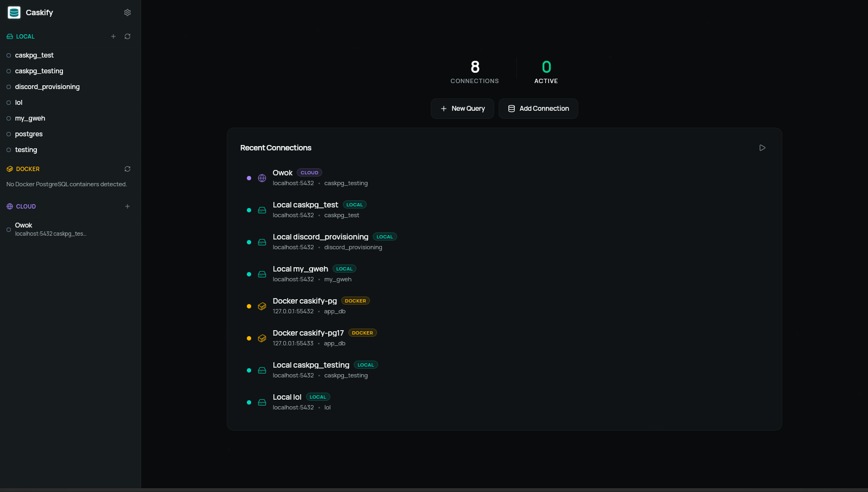Refresh Docker containers list

click(x=127, y=169)
